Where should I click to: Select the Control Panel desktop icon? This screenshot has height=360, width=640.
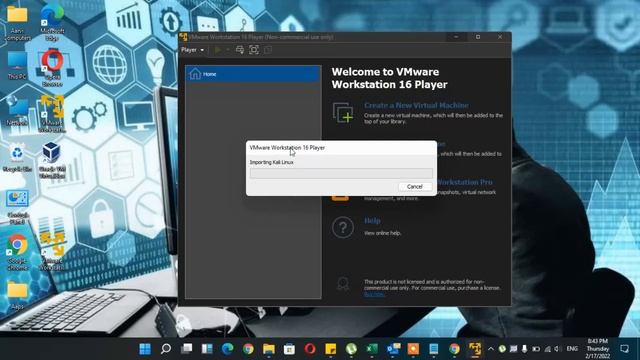click(x=17, y=207)
